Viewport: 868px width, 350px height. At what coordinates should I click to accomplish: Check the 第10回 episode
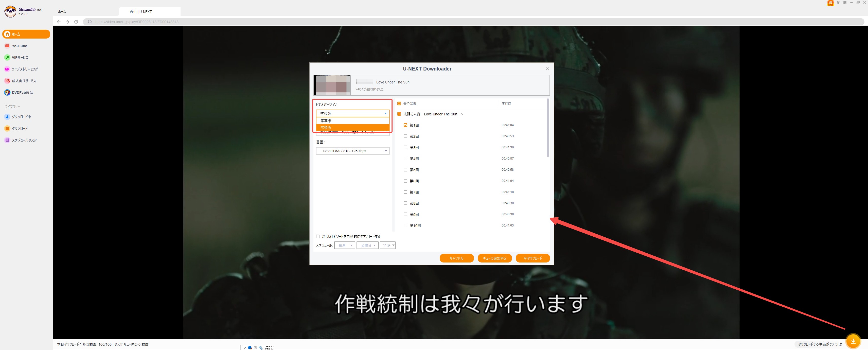coord(405,225)
